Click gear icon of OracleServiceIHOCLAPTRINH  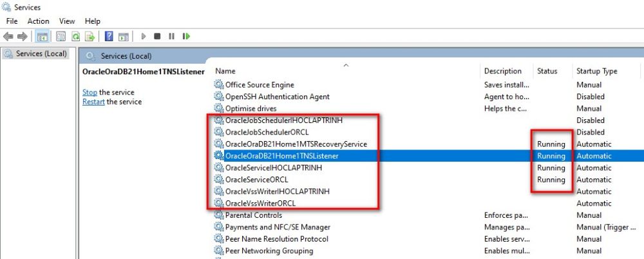[x=219, y=168]
